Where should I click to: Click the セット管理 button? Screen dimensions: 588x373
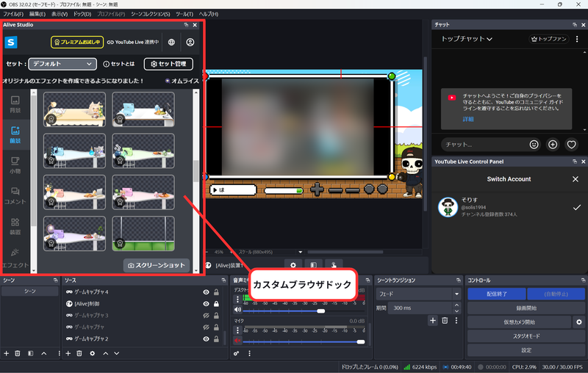tap(168, 64)
